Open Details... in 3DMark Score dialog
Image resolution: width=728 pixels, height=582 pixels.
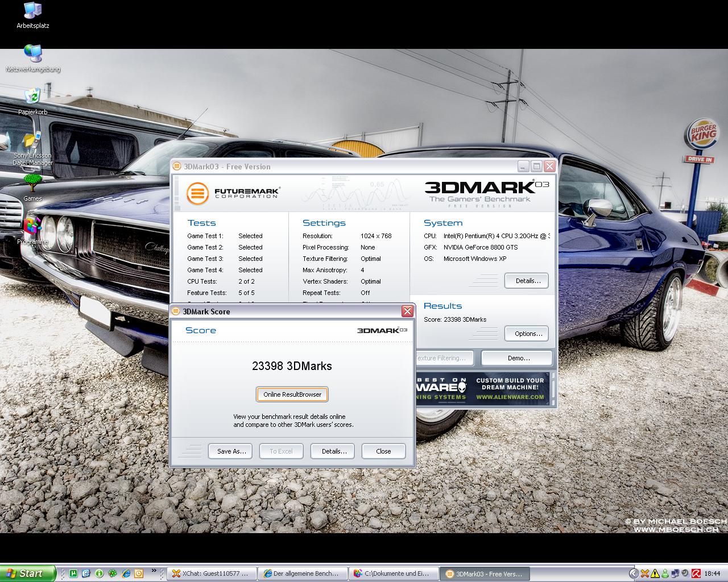[333, 451]
